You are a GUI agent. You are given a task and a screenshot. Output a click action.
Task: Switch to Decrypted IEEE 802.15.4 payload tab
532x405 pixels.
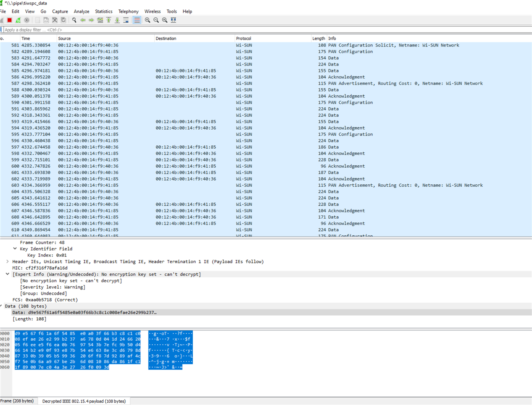point(84,401)
